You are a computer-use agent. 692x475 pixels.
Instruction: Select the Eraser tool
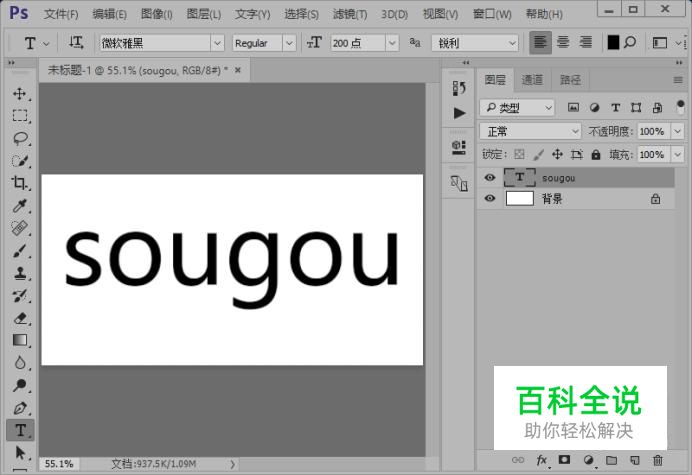pos(19,318)
